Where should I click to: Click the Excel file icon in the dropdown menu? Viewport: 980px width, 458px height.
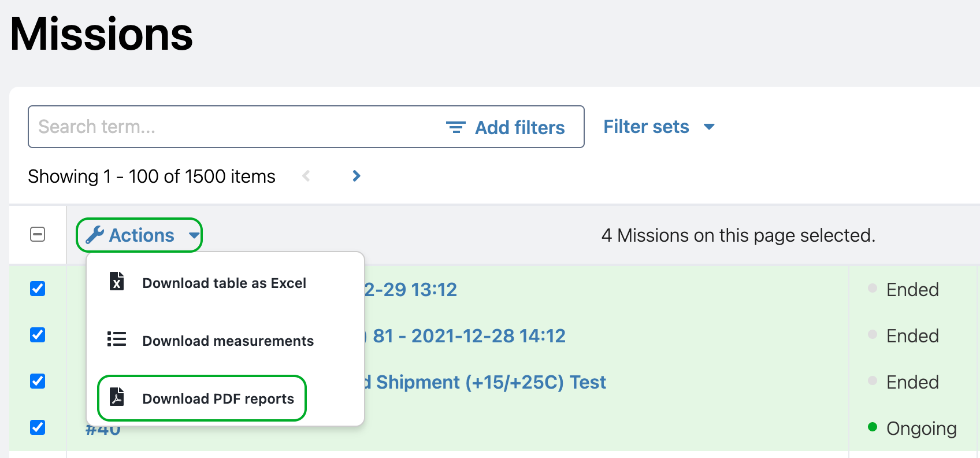(116, 282)
